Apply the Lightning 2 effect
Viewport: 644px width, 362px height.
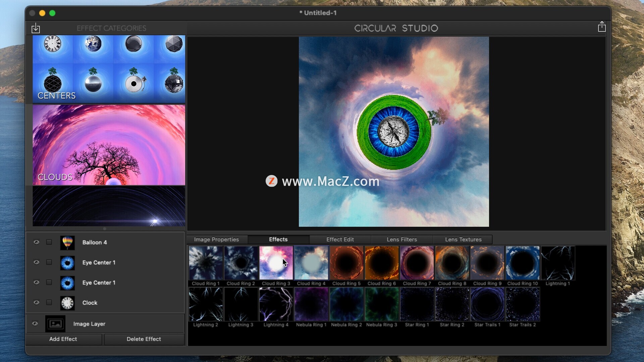[206, 304]
